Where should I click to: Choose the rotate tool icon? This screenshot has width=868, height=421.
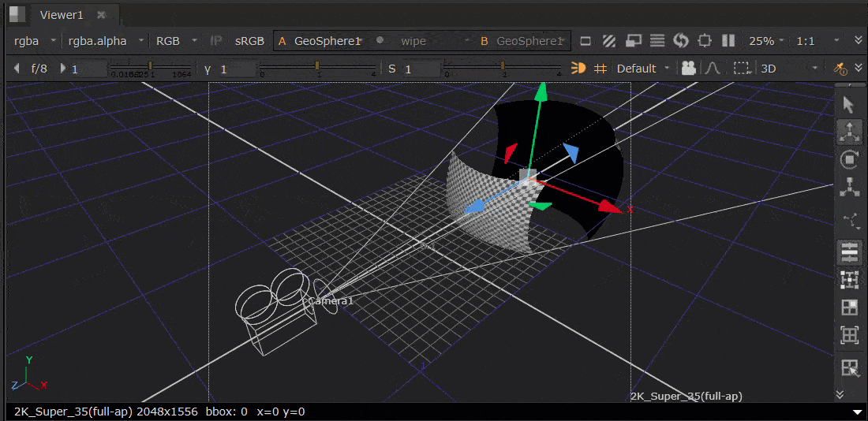849,160
